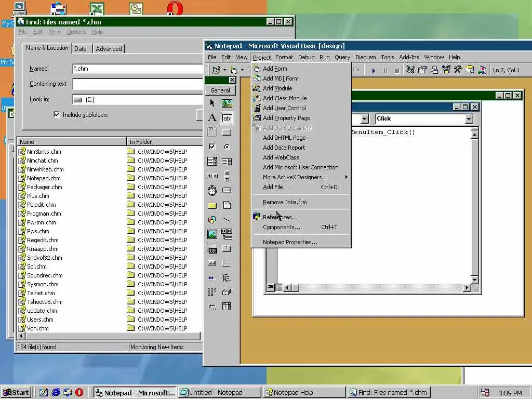The image size is (532, 399).
Task: Open the Look in drive combo box
Action: (137, 100)
